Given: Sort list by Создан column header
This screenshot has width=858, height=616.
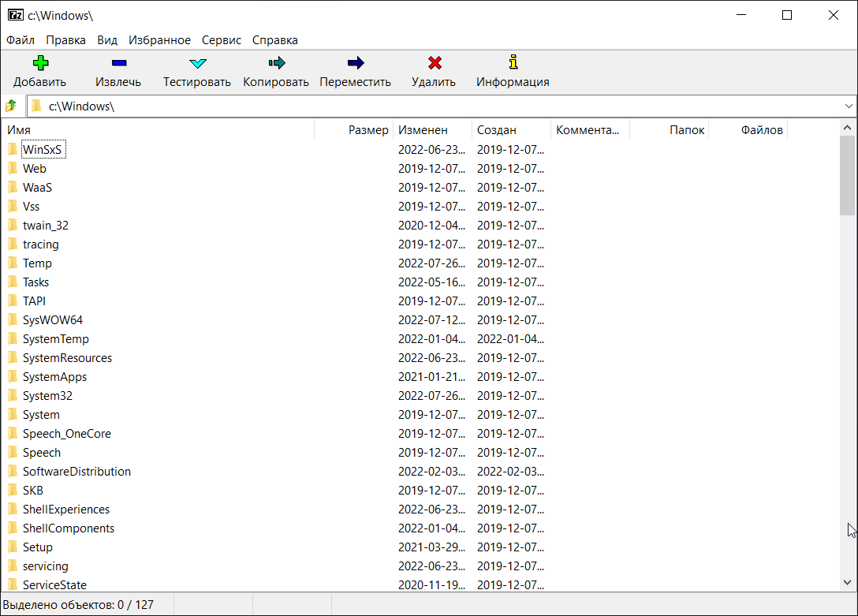Looking at the screenshot, I should [511, 129].
